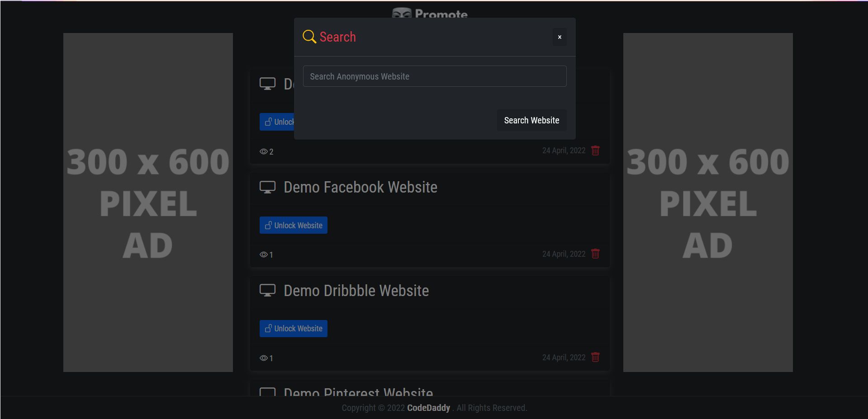Click the Search Website button
Image resolution: width=868 pixels, height=419 pixels.
531,120
